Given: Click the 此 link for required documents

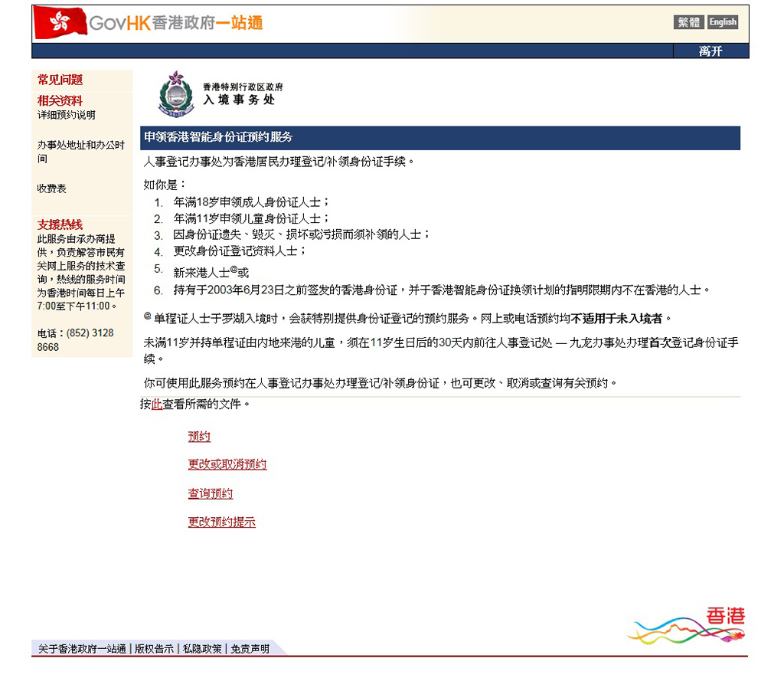Looking at the screenshot, I should 157,405.
